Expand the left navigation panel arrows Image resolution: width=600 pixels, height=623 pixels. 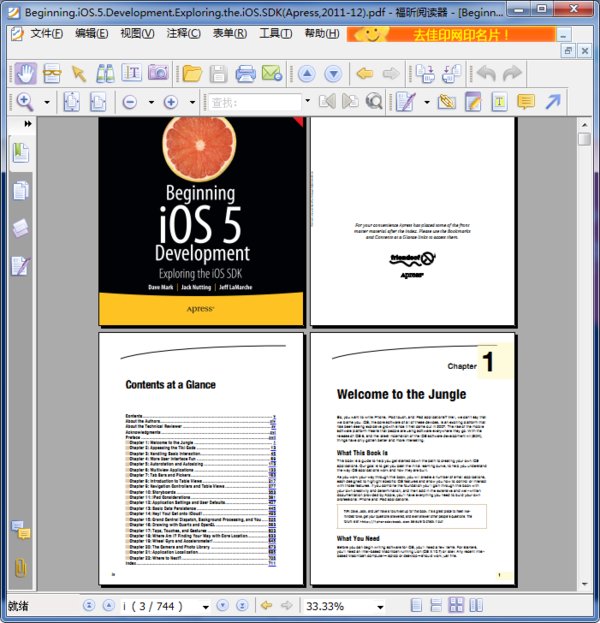click(27, 123)
